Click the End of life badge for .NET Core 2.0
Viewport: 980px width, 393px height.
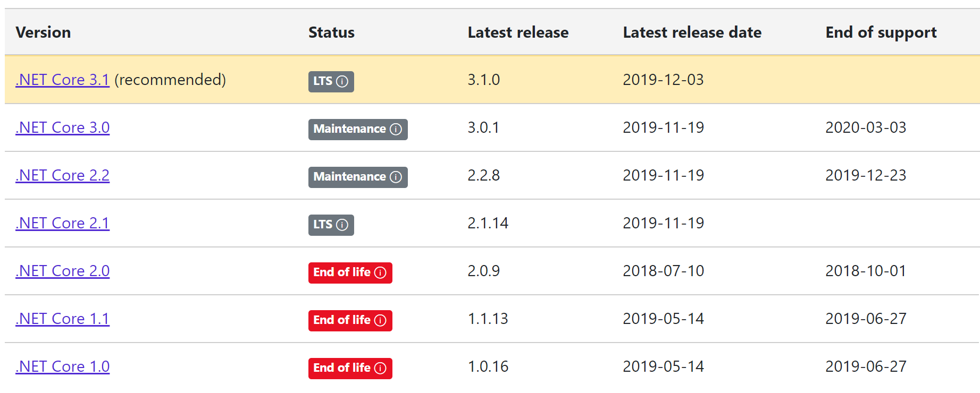[350, 272]
